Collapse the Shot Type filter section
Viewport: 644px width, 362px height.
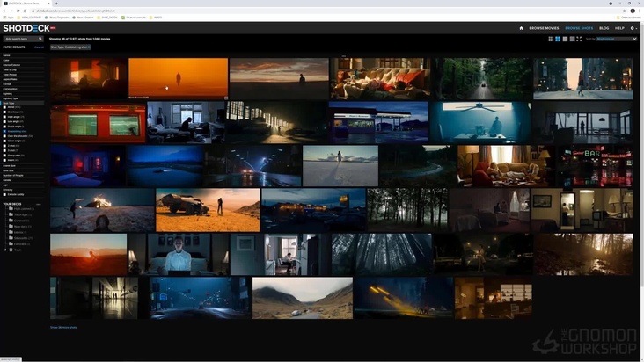(x=23, y=104)
